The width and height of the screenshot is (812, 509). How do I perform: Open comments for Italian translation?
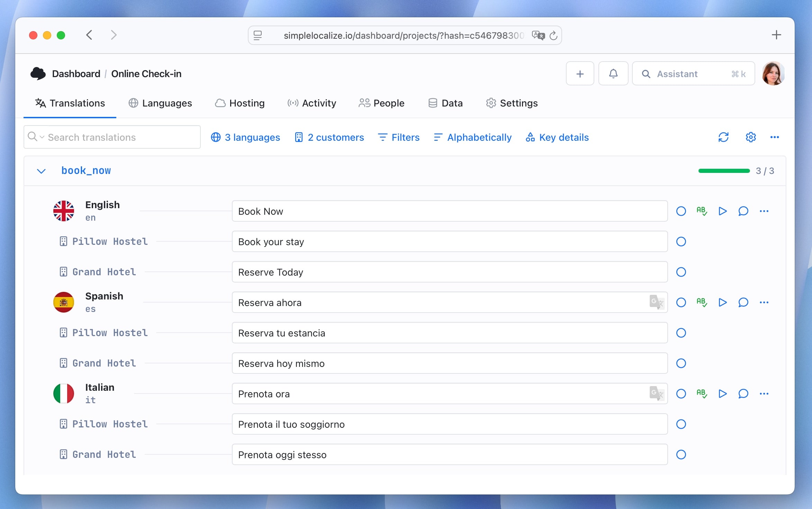(743, 394)
